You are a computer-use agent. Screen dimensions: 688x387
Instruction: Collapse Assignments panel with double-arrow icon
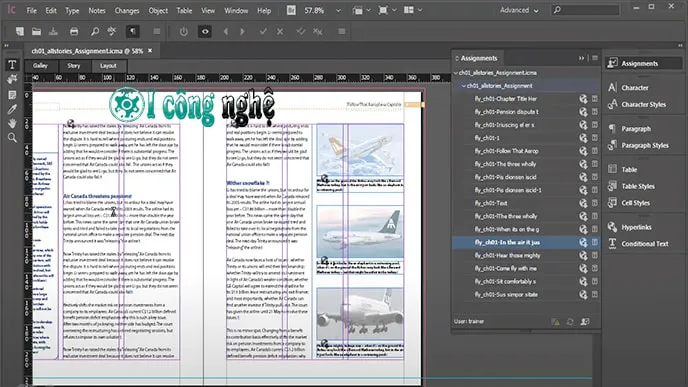[581, 58]
